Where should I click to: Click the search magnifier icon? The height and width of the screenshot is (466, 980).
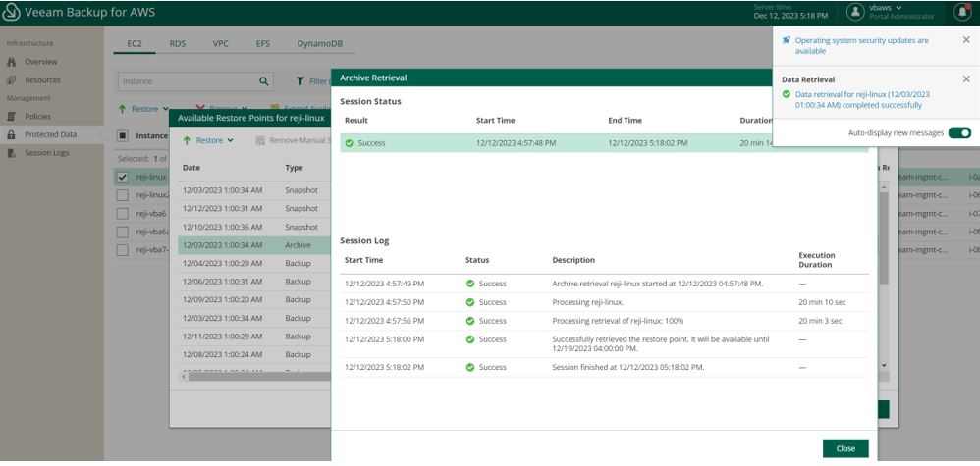point(264,81)
